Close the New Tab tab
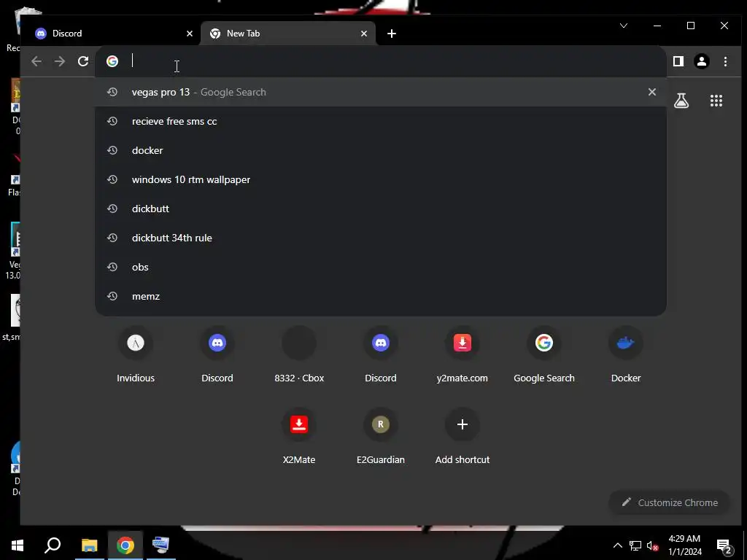The image size is (747, 560). 364,34
